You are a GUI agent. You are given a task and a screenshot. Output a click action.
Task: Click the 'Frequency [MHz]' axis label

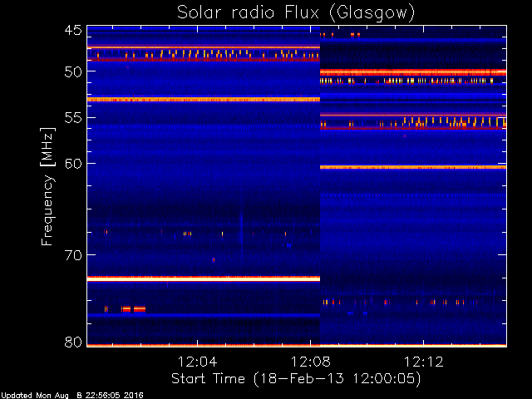click(x=47, y=186)
